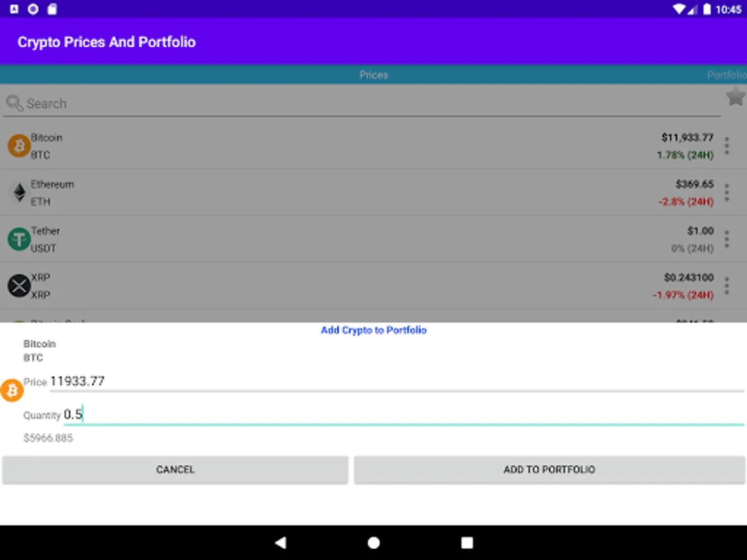Click the Add Crypto to Portfolio title

[374, 330]
